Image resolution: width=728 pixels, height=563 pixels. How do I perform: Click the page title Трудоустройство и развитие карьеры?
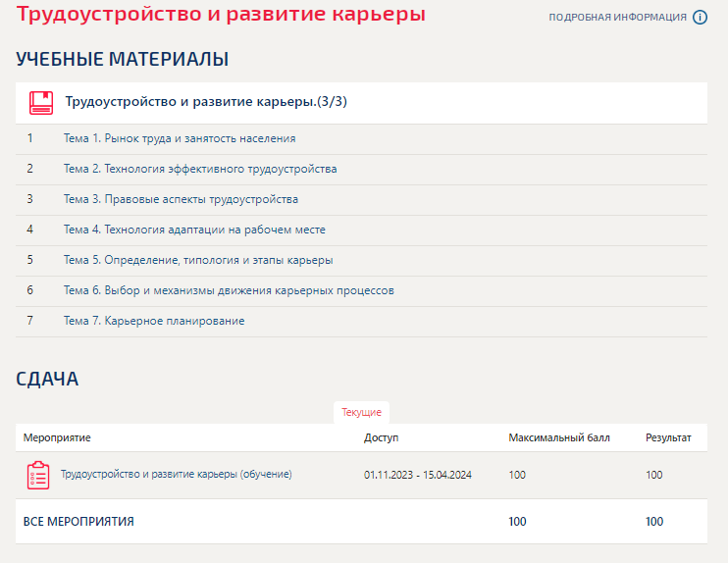[x=221, y=13]
